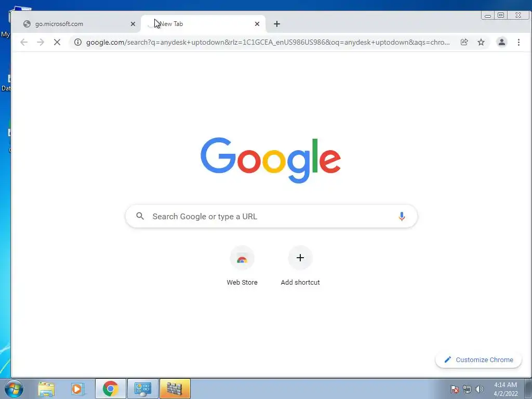Click the forward navigation arrow
Screen dimensions: 532x399
tap(41, 42)
